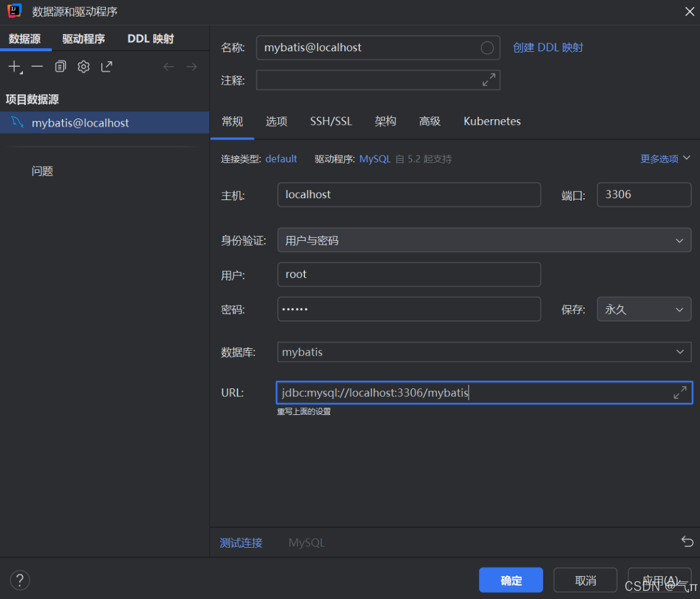Click the 用户 root field
700x599 pixels.
pos(409,274)
